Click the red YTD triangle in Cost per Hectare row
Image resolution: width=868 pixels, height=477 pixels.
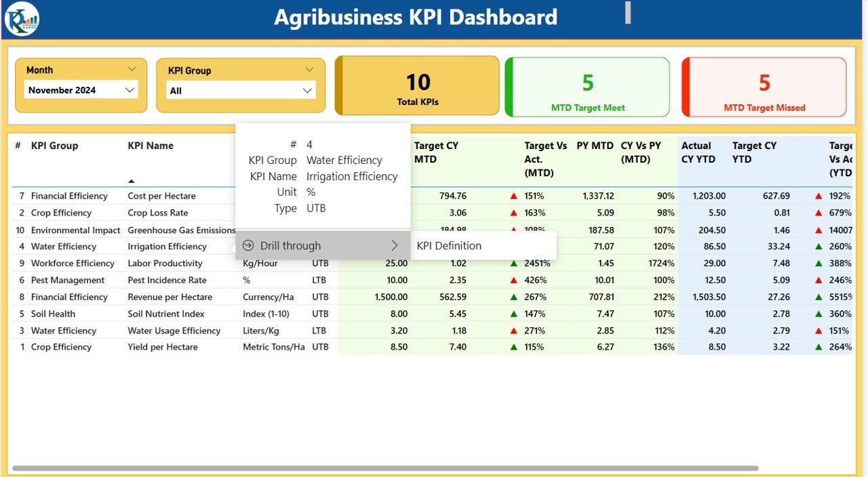[818, 196]
